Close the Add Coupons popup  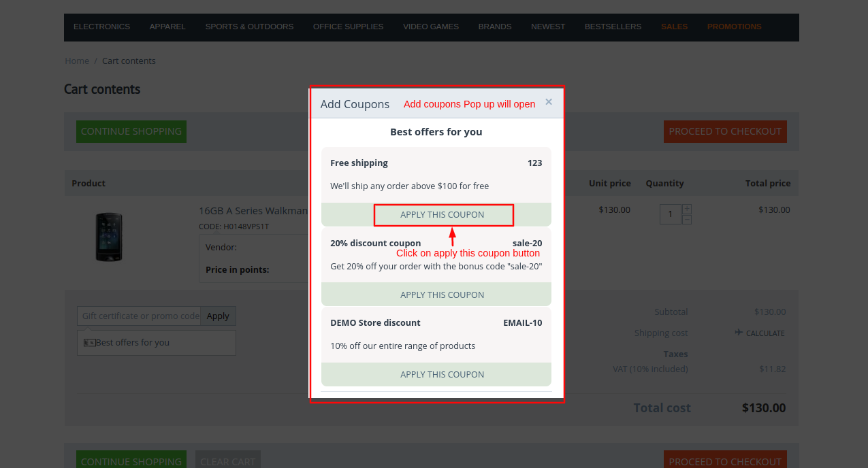[549, 102]
